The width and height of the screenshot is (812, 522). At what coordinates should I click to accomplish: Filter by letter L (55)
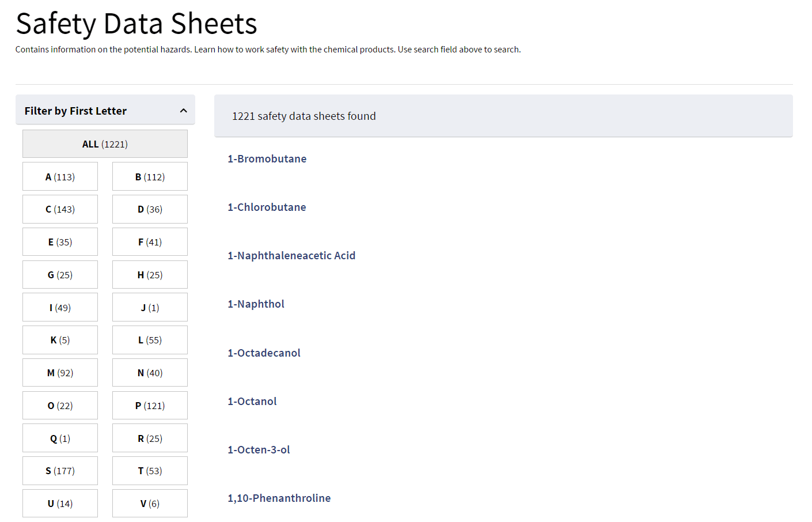pos(150,340)
